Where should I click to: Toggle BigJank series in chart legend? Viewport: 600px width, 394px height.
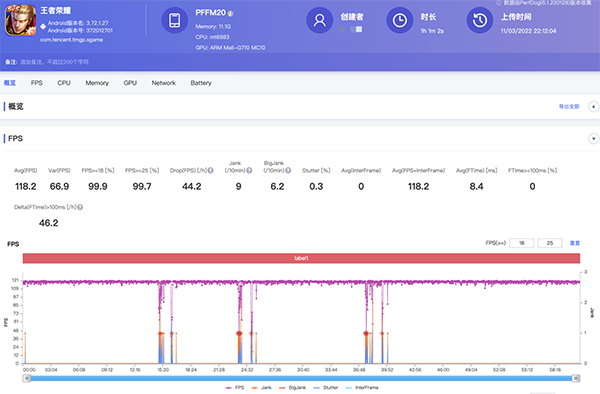click(x=292, y=387)
